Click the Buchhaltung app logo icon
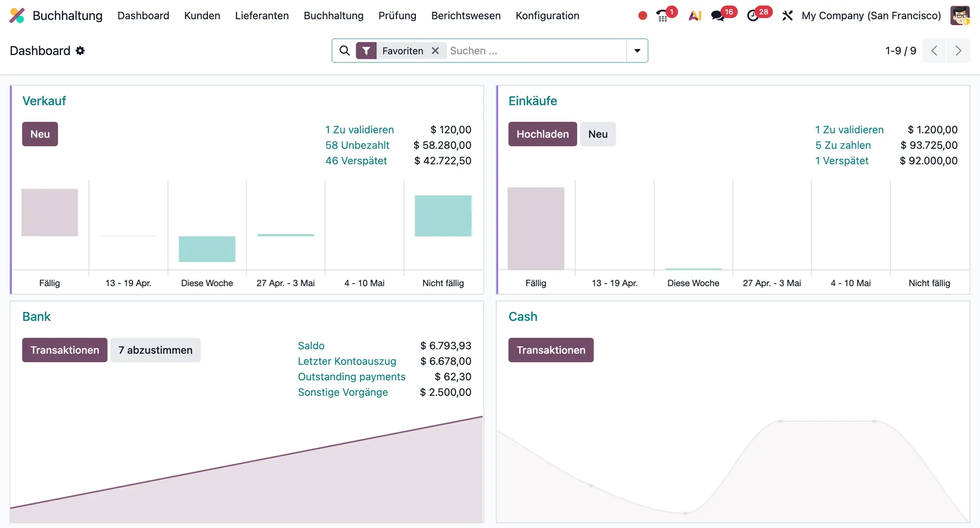Viewport: 980px width, 528px height. pos(17,16)
